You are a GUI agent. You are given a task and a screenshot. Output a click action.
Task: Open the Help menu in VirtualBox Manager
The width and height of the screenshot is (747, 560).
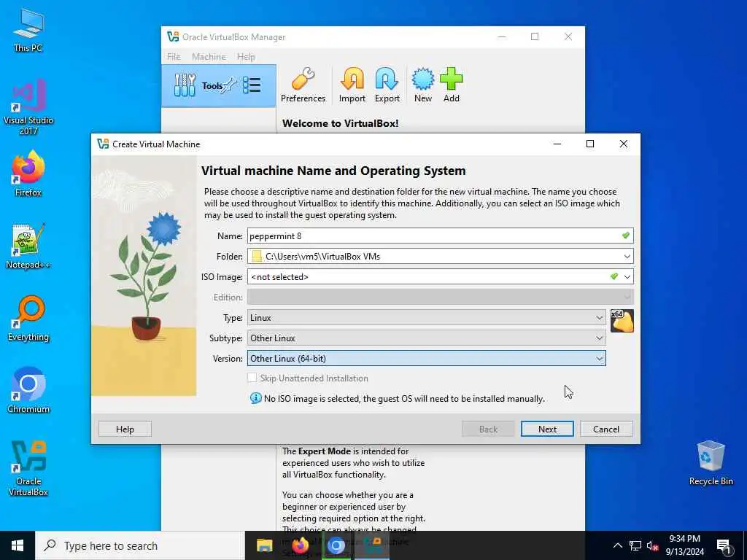point(246,57)
